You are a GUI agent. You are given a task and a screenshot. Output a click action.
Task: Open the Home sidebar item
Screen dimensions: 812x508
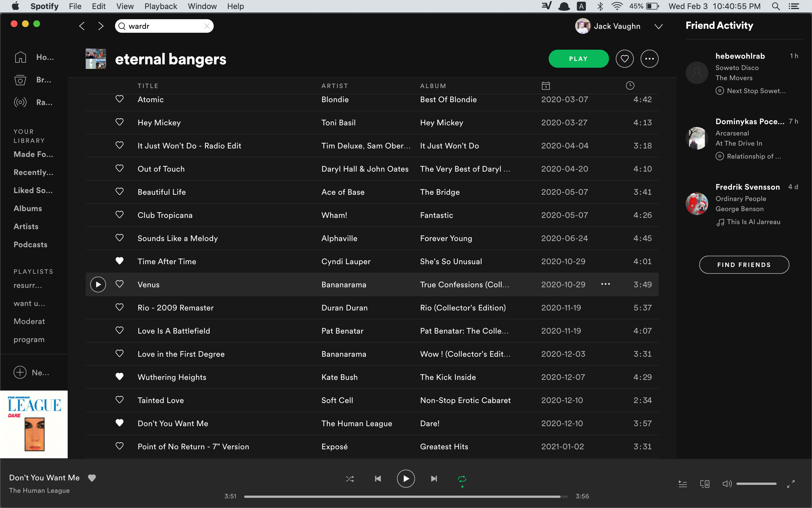pyautogui.click(x=34, y=57)
